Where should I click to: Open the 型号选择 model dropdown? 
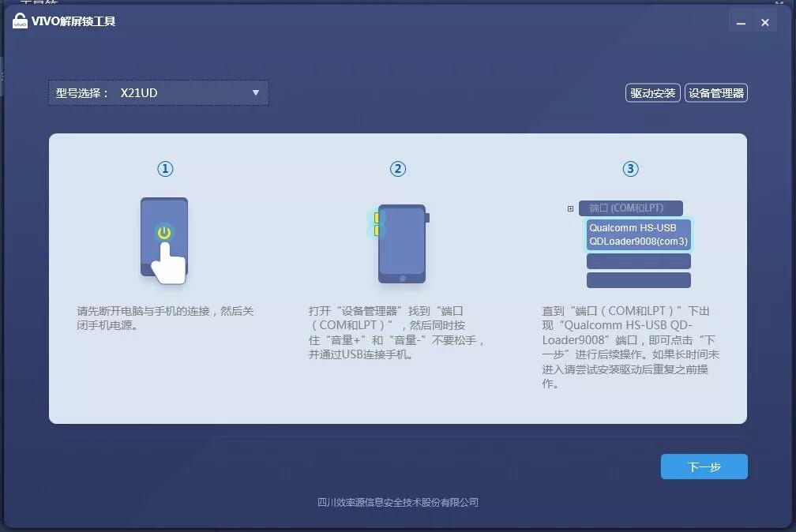click(x=158, y=92)
